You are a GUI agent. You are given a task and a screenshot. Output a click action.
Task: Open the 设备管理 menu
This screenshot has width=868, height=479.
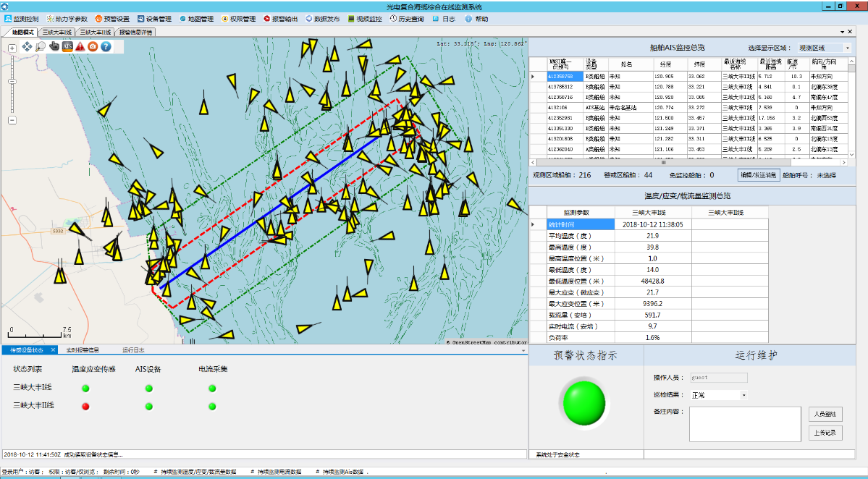(154, 19)
